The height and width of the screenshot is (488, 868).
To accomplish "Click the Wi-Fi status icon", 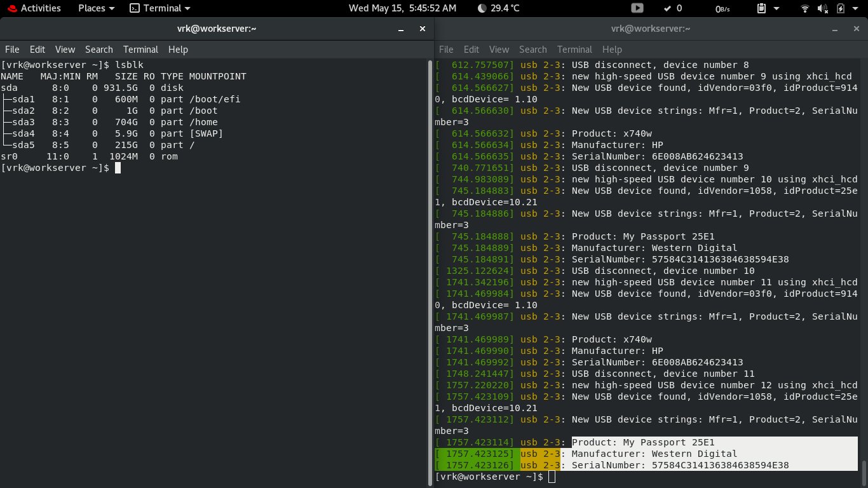I will 805,8.
